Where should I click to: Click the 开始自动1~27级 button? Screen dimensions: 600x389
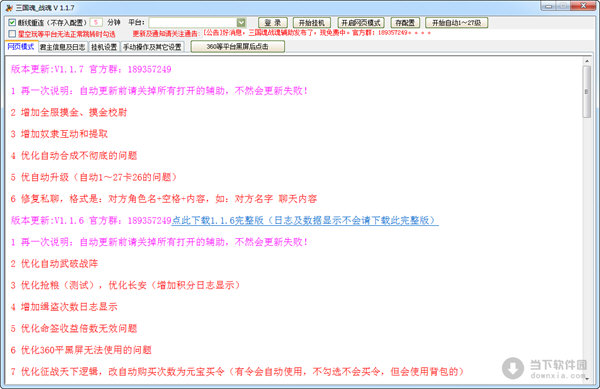pyautogui.click(x=456, y=23)
